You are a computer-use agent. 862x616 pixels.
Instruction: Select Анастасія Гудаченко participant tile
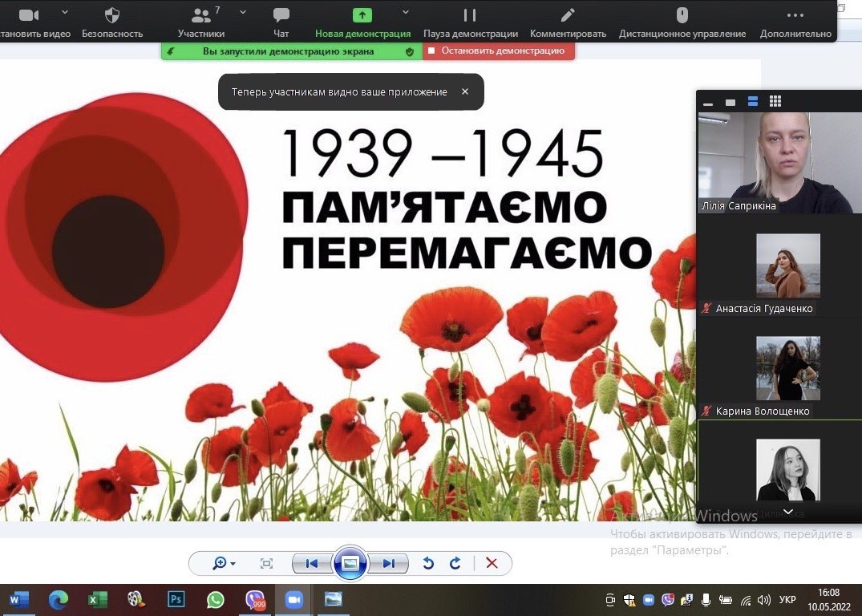tap(779, 267)
